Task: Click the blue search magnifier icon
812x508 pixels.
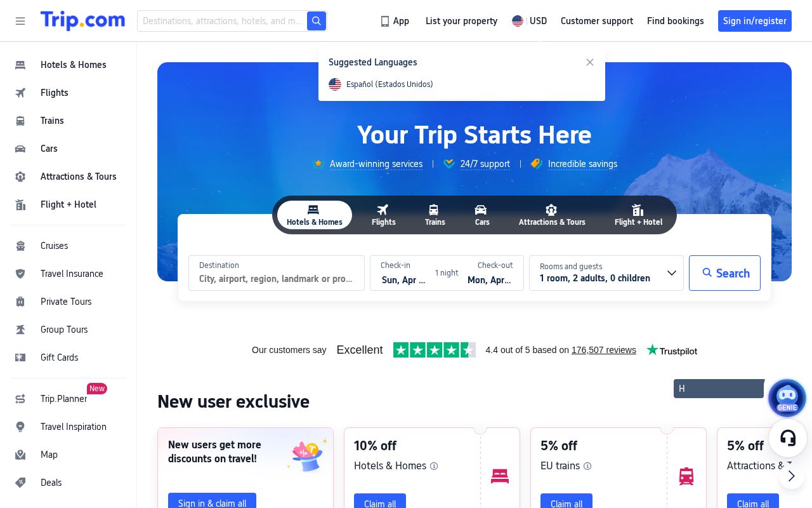Action: (x=316, y=21)
